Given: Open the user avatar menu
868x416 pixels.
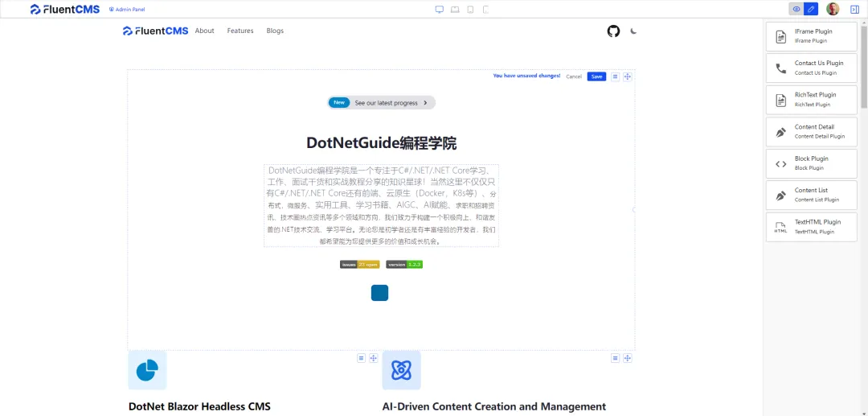Looking at the screenshot, I should [x=833, y=9].
